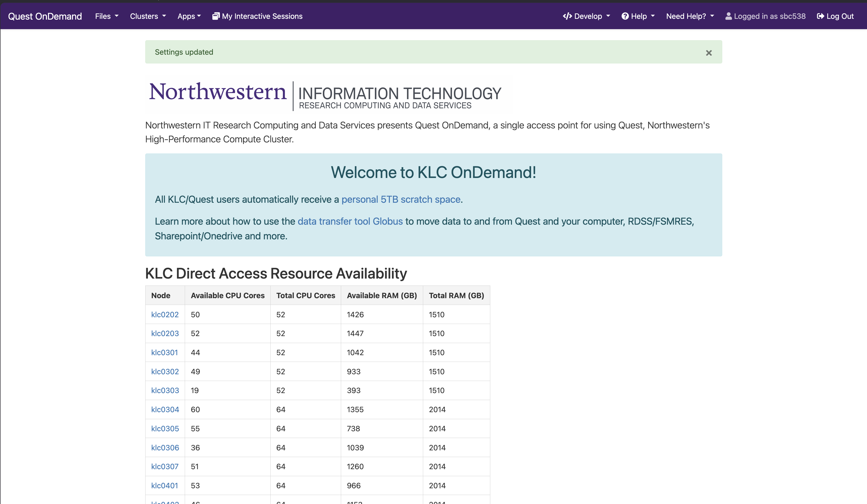Click the Total CPU Cores column header

coord(306,295)
